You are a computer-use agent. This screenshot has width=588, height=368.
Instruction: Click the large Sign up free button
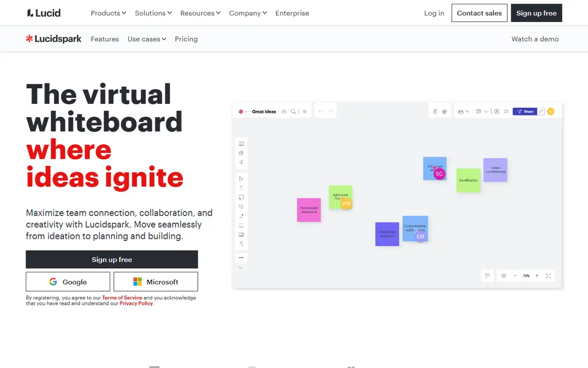[112, 259]
